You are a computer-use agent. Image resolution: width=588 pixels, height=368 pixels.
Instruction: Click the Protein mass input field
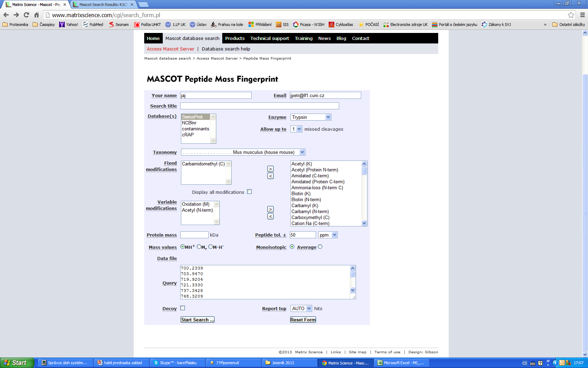coord(194,235)
